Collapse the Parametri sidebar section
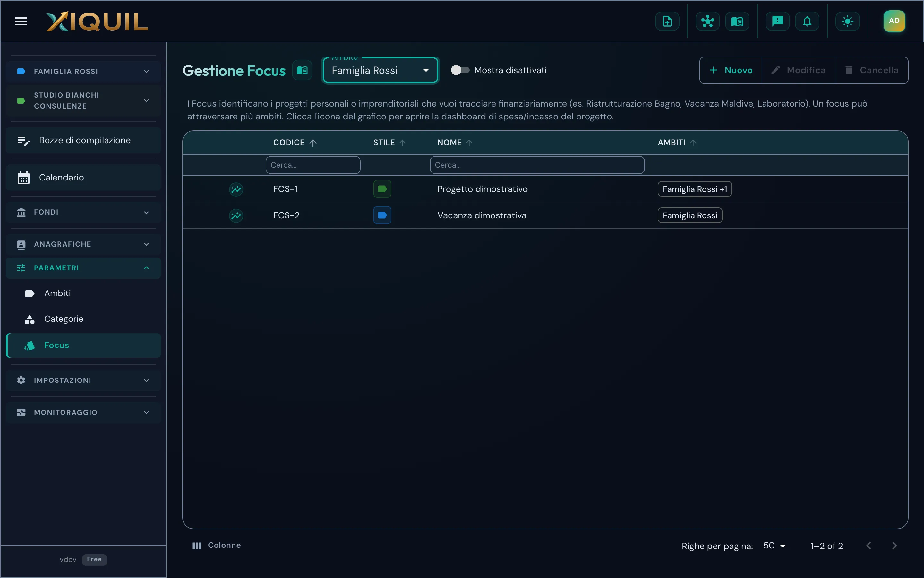This screenshot has width=924, height=578. click(x=83, y=268)
